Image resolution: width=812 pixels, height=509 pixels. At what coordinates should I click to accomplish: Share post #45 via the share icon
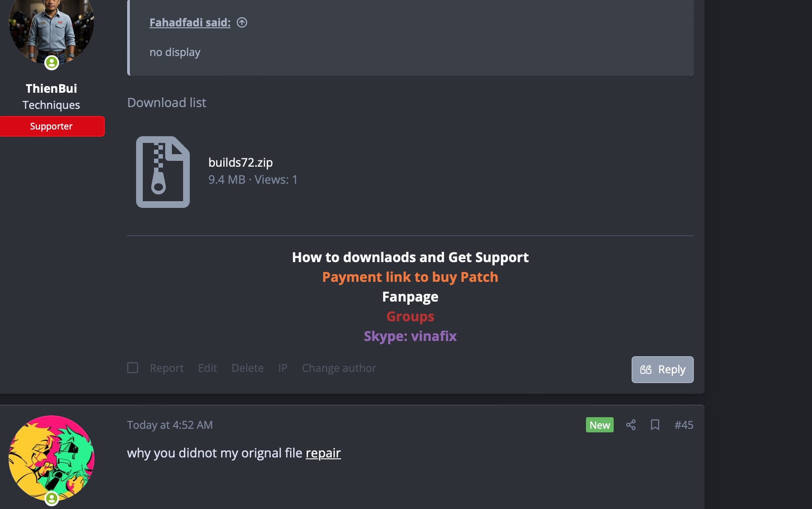631,425
